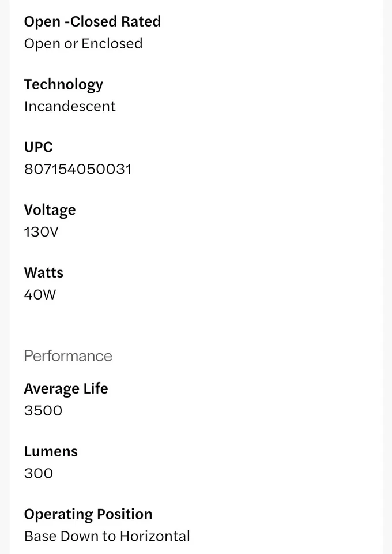Click the "Open -Closed Rated" heading
The height and width of the screenshot is (554, 392).
click(x=92, y=22)
